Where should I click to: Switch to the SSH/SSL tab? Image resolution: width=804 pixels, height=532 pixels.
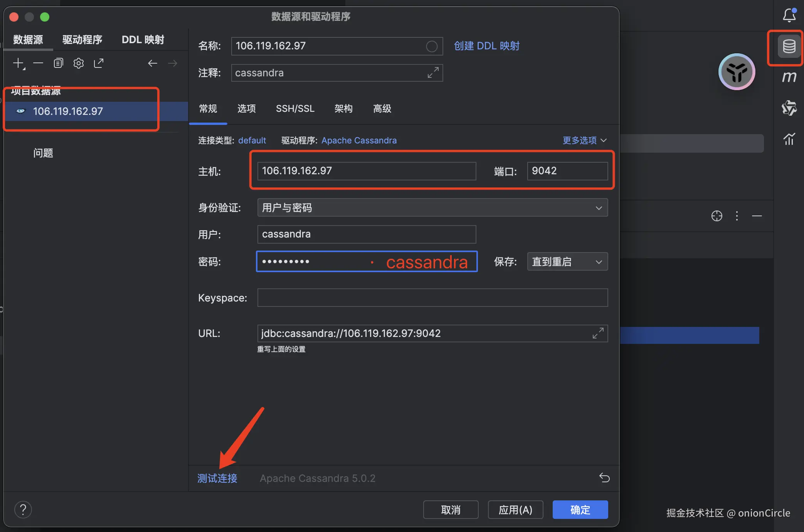coord(295,109)
